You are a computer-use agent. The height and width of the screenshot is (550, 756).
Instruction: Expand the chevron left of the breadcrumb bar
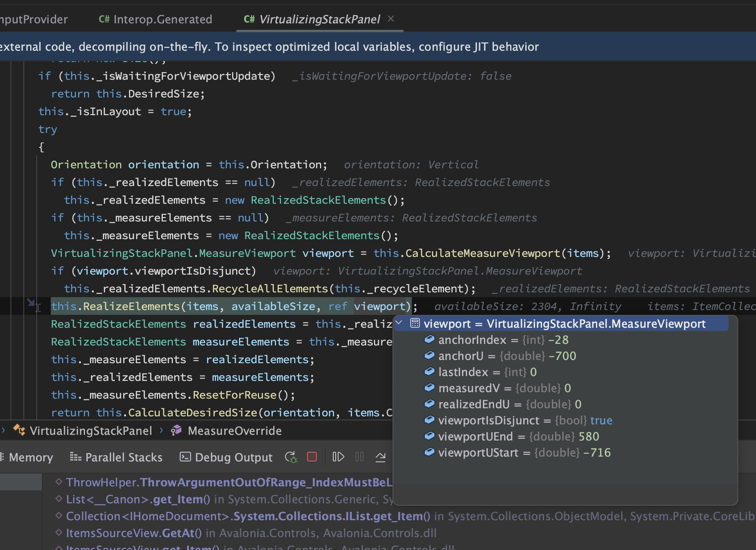(3, 430)
